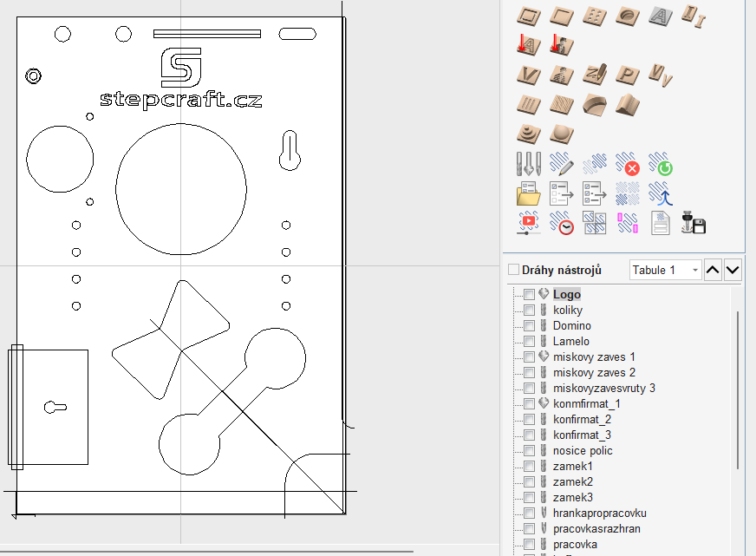
Task: Open the Prism carving P icon
Action: point(628,75)
